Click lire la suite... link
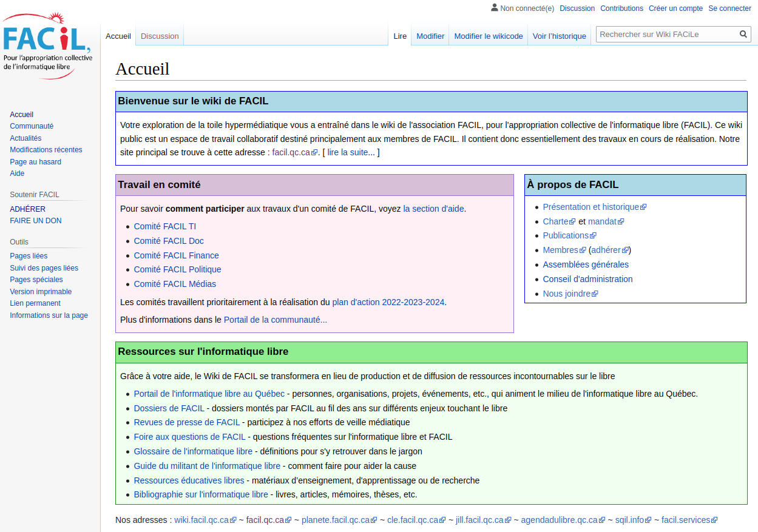This screenshot has width=758, height=532. pos(351,152)
